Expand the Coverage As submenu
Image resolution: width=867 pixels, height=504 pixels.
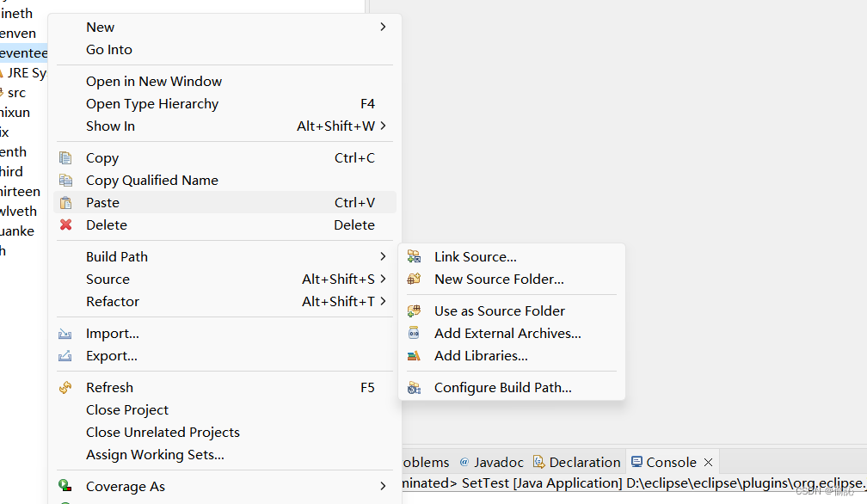383,487
